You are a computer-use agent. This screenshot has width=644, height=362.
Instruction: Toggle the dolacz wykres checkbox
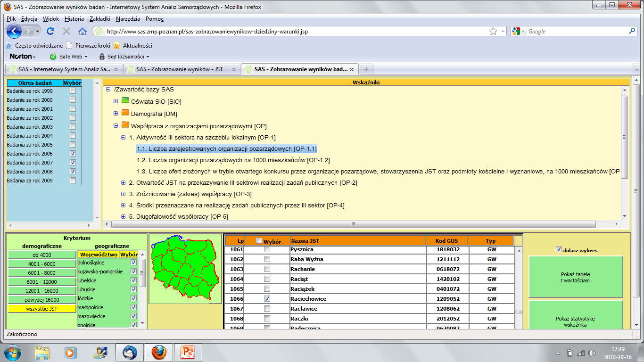click(559, 249)
